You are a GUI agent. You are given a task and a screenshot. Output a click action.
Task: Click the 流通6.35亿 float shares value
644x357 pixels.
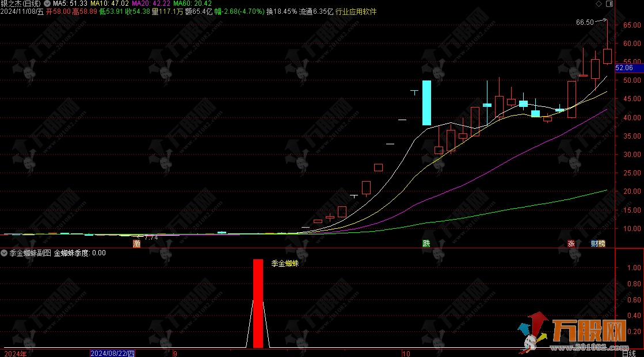pyautogui.click(x=317, y=12)
